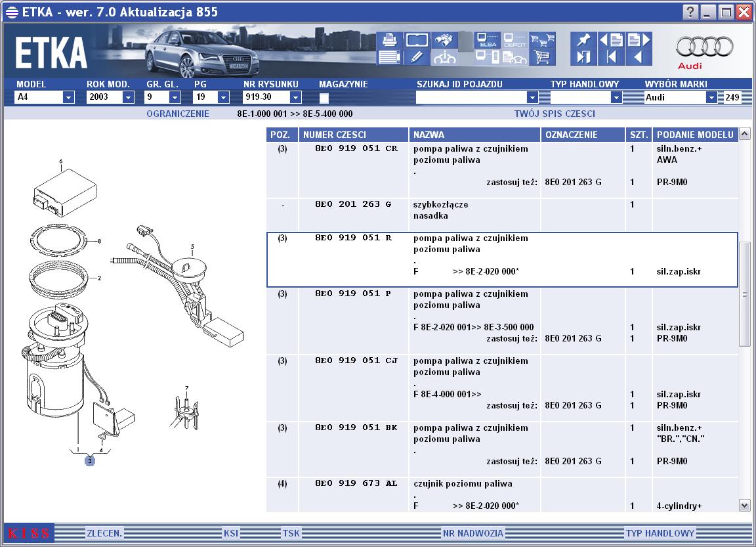Jump to first with the skip-back icon
This screenshot has width=756, height=547.
(x=612, y=57)
